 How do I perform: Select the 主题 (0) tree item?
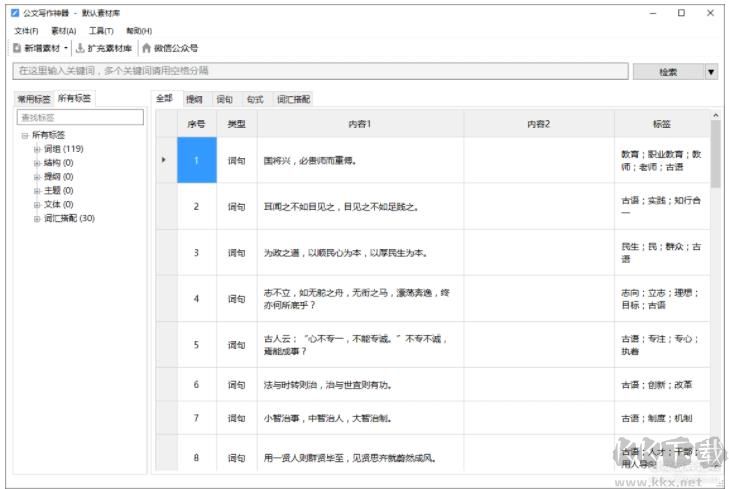59,191
